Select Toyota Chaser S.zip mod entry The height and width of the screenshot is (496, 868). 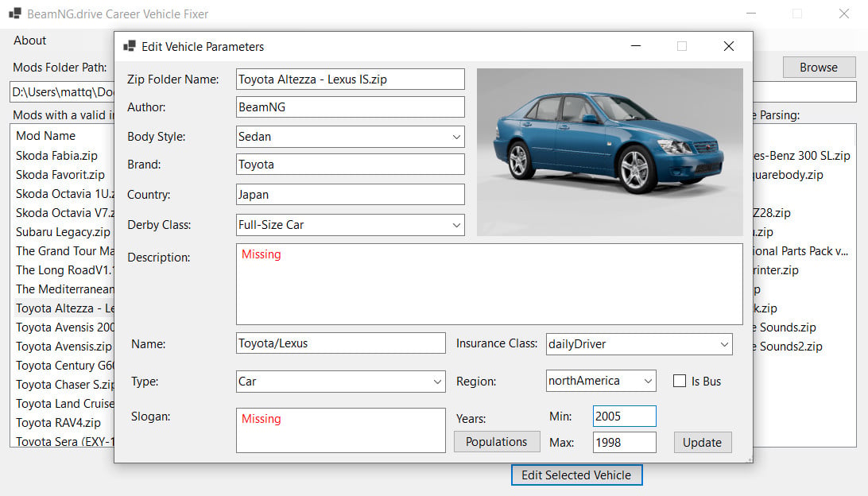pos(64,384)
